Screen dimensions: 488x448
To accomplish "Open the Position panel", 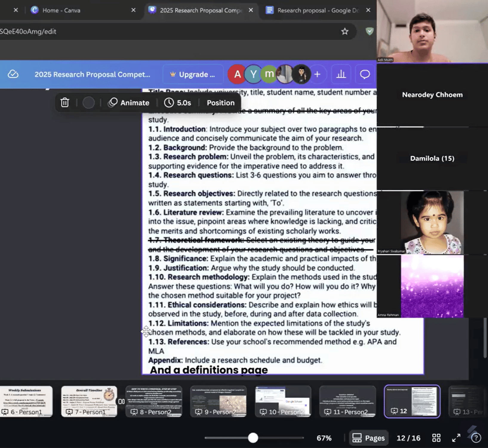I will (x=221, y=103).
